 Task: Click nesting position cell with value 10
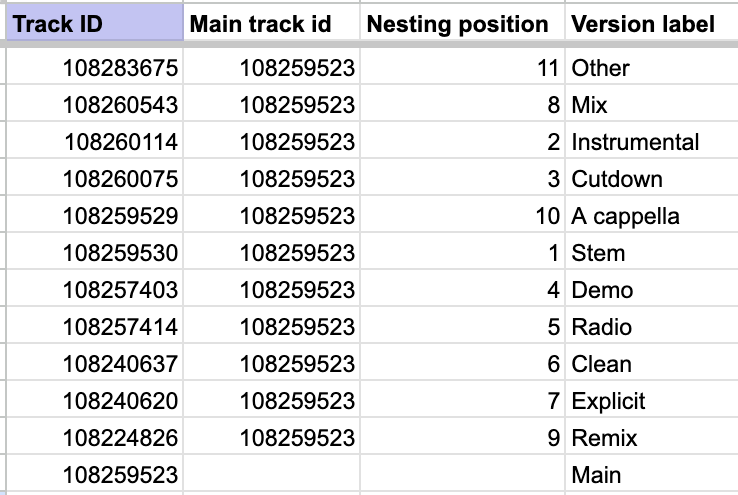[x=462, y=214]
